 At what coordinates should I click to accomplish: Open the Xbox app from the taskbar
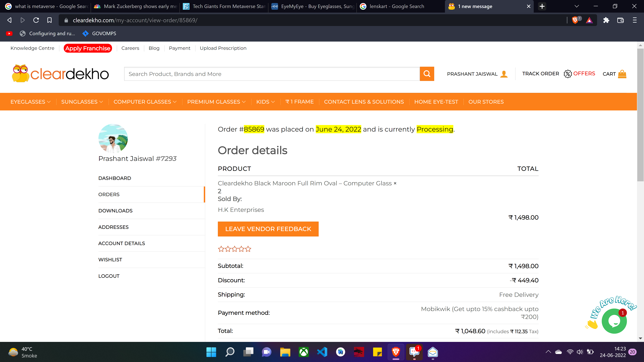(304, 352)
